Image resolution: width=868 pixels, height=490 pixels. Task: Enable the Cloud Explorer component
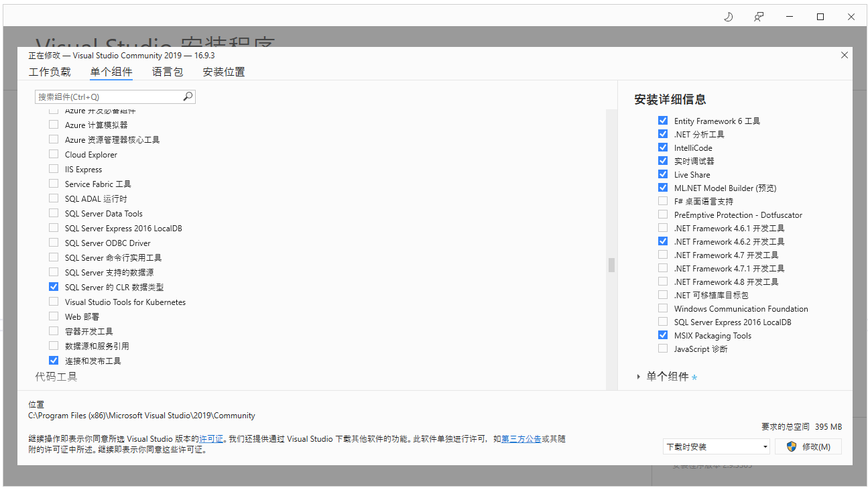coord(54,154)
